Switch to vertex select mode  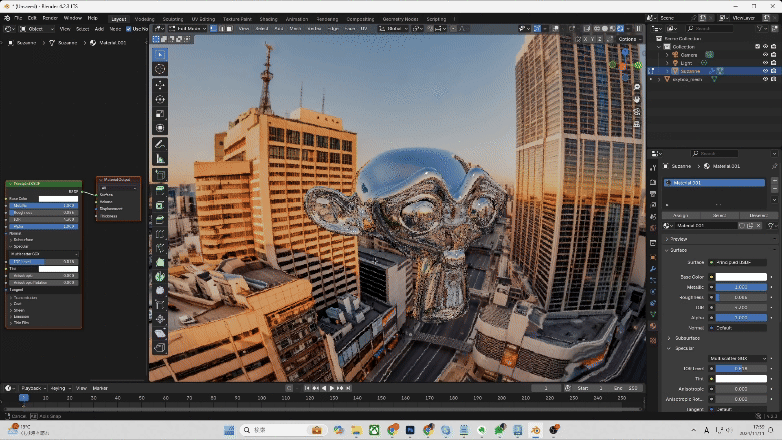click(x=213, y=28)
